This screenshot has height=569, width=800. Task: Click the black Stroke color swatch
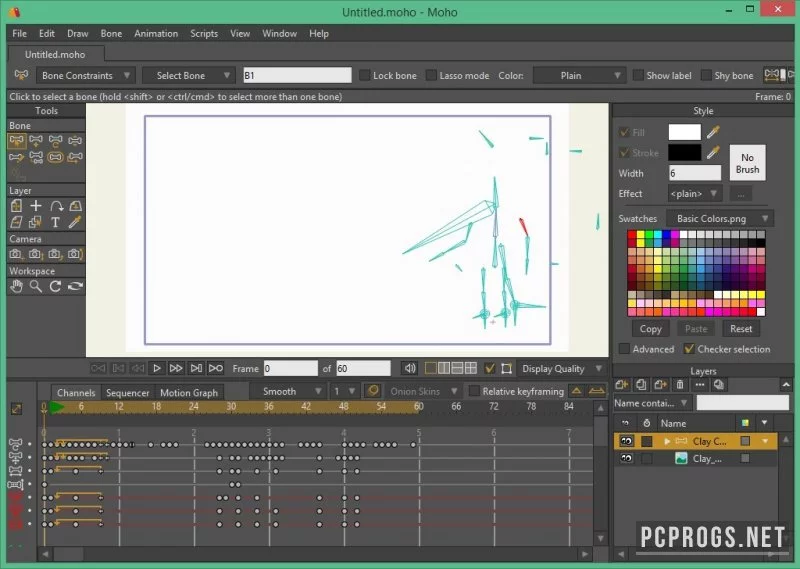(x=685, y=152)
